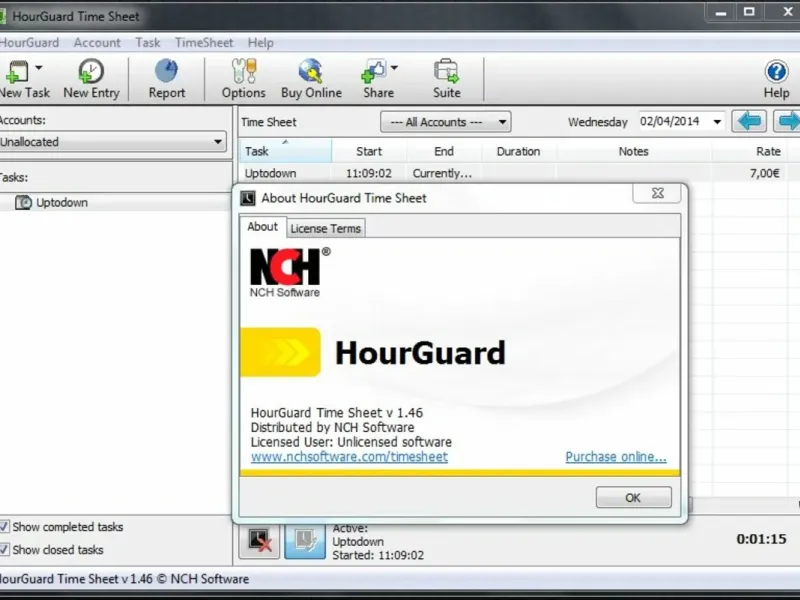Click the Duration column header
Viewport: 800px width, 600px height.
click(x=518, y=152)
